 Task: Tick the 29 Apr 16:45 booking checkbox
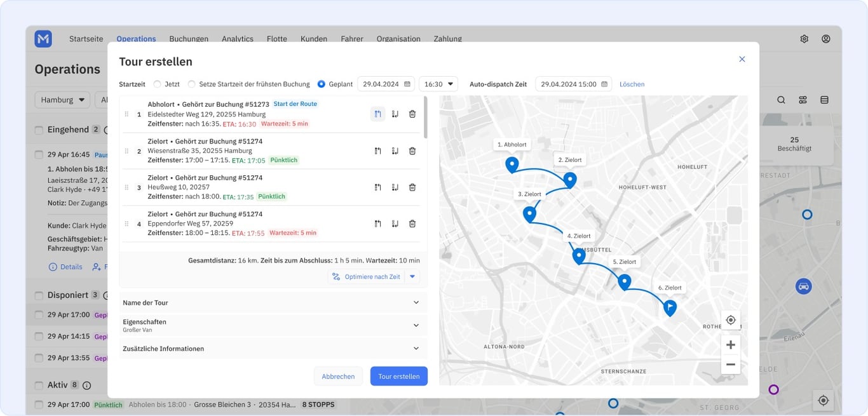(x=39, y=154)
